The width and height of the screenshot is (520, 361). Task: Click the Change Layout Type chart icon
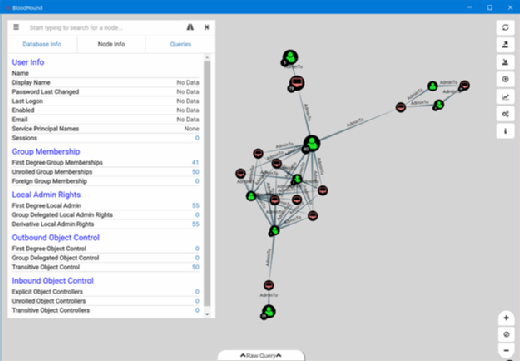505,97
